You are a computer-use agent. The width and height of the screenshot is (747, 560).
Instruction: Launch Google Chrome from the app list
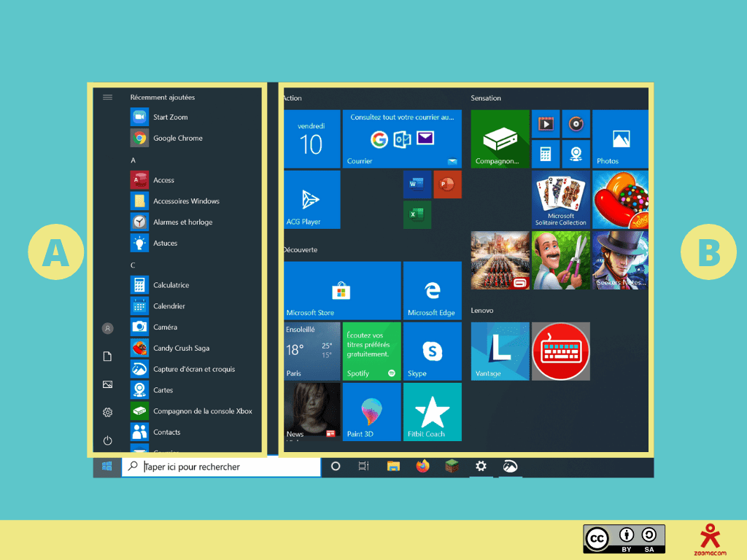(x=177, y=138)
